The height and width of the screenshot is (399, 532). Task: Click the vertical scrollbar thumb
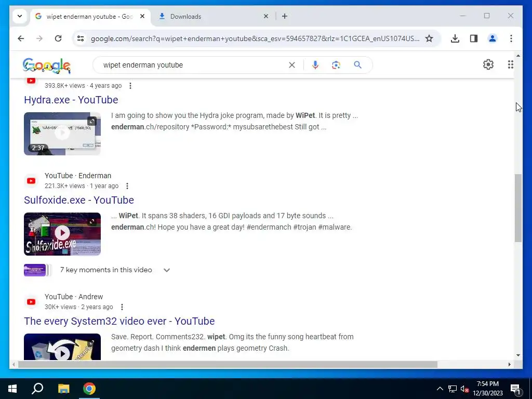[x=518, y=208]
